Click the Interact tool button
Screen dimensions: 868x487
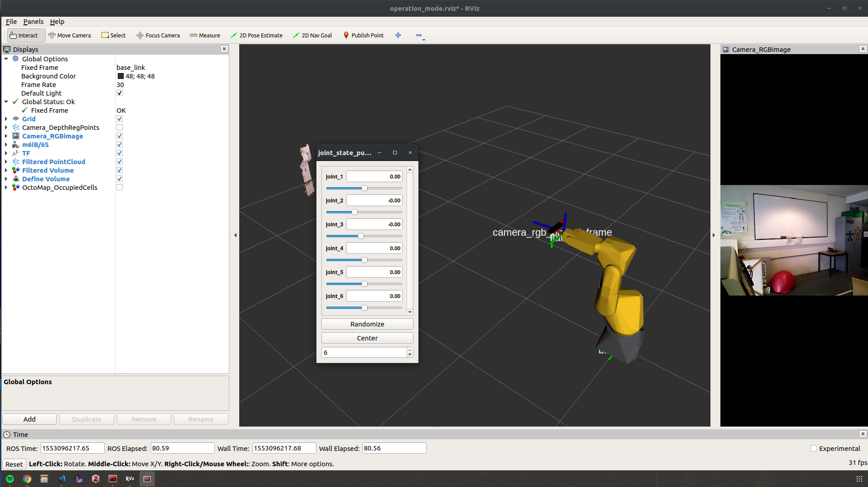coord(24,35)
